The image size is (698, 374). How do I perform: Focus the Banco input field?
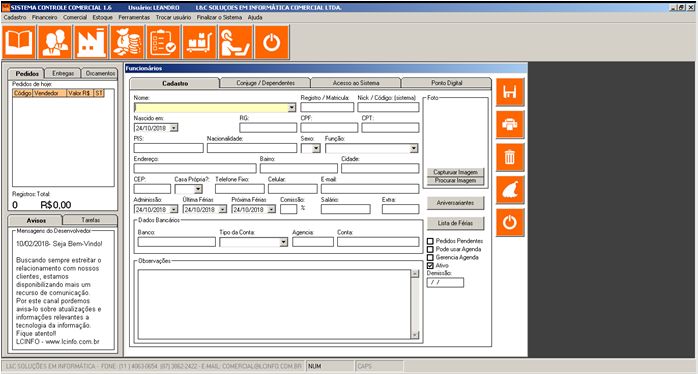pyautogui.click(x=177, y=242)
